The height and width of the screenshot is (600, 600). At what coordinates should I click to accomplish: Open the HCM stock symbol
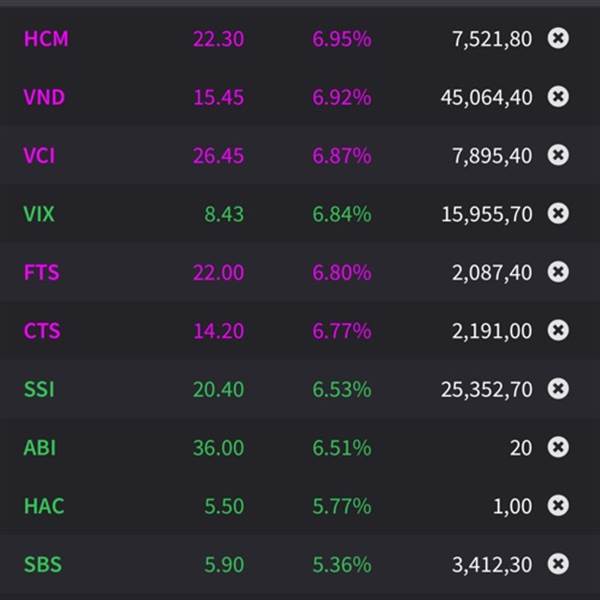tap(46, 40)
